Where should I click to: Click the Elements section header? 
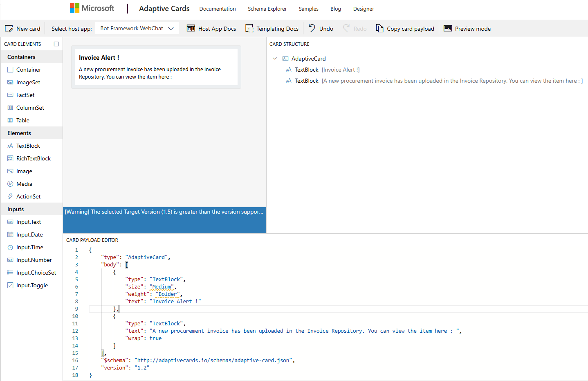point(32,133)
